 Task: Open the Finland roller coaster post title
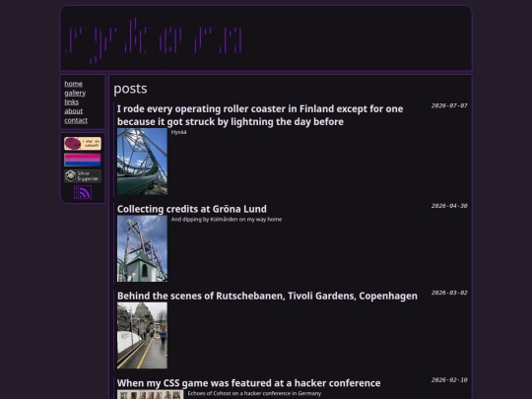click(260, 115)
